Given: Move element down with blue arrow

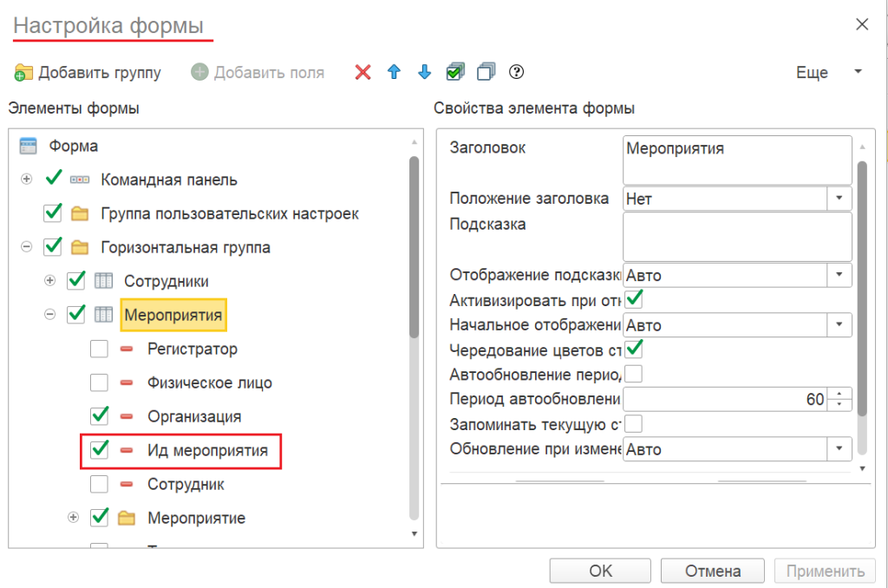Looking at the screenshot, I should tap(424, 73).
